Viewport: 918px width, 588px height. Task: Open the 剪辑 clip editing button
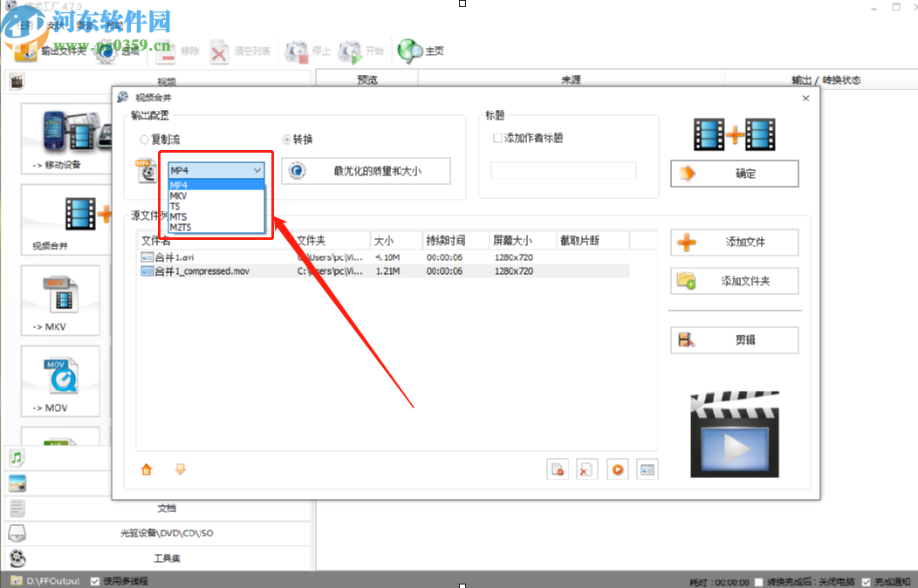(x=734, y=340)
